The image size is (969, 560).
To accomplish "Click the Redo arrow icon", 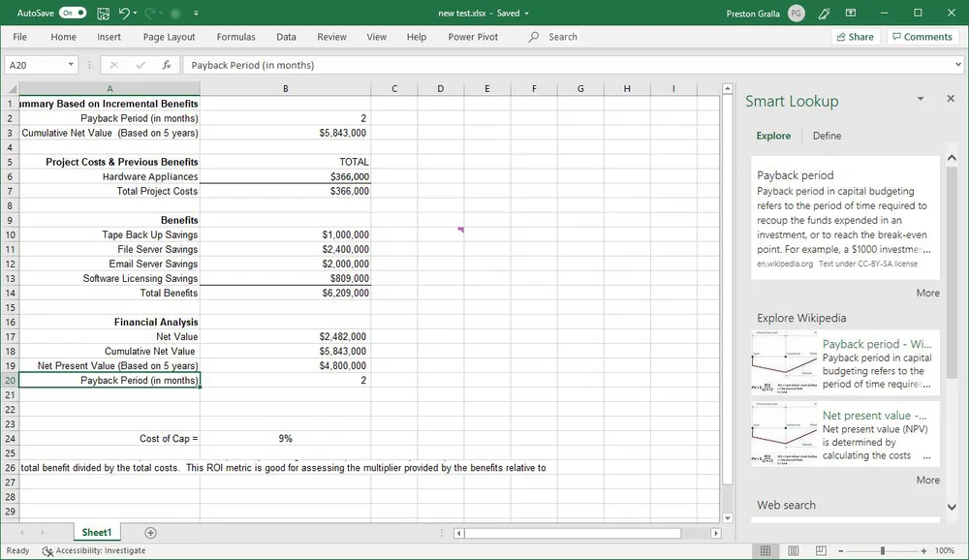I will click(x=149, y=13).
